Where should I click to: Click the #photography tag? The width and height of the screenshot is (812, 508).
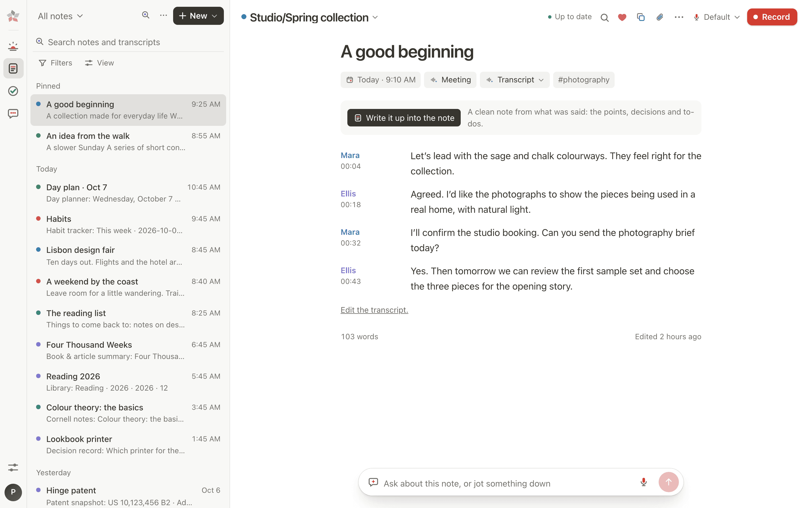tap(584, 80)
